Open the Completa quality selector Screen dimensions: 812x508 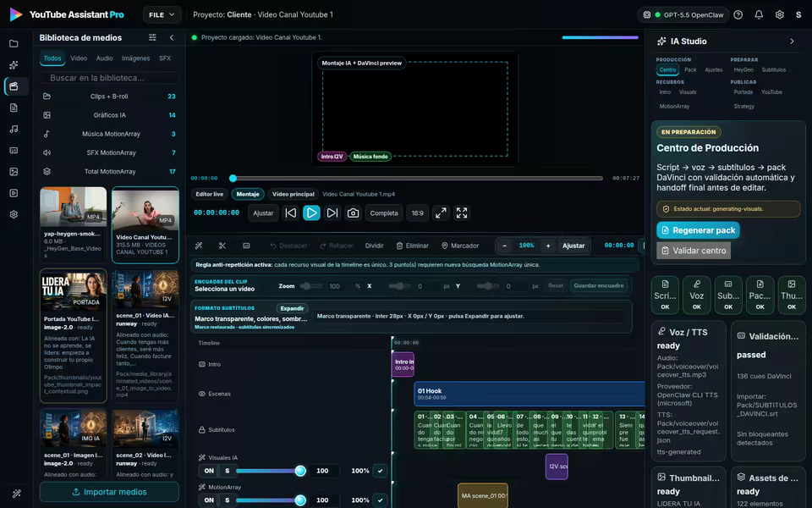(384, 213)
